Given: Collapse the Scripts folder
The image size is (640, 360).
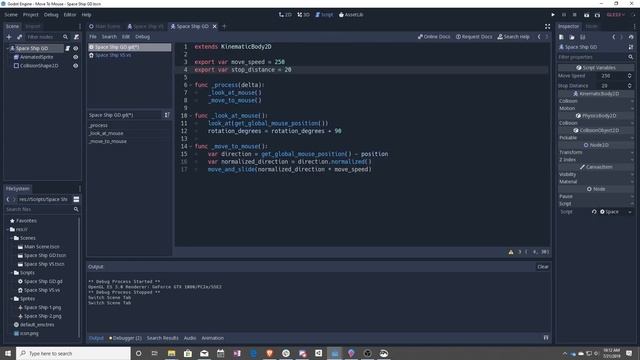Looking at the screenshot, I should [11, 273].
